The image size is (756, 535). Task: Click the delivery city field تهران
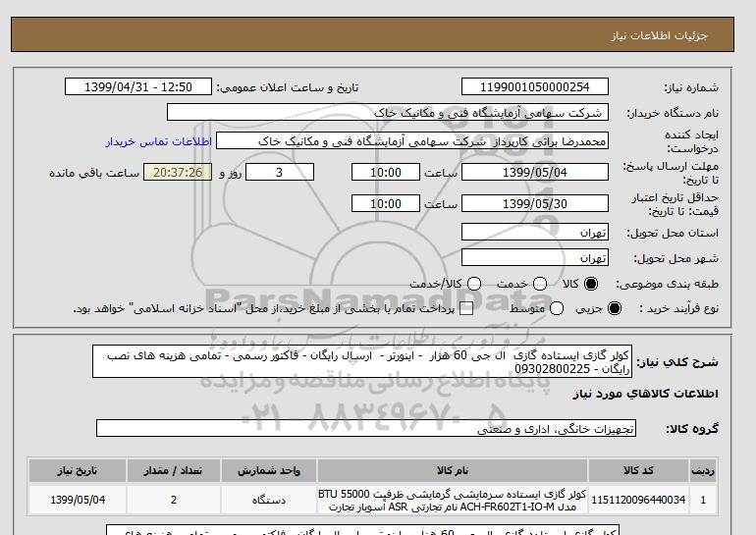[535, 257]
